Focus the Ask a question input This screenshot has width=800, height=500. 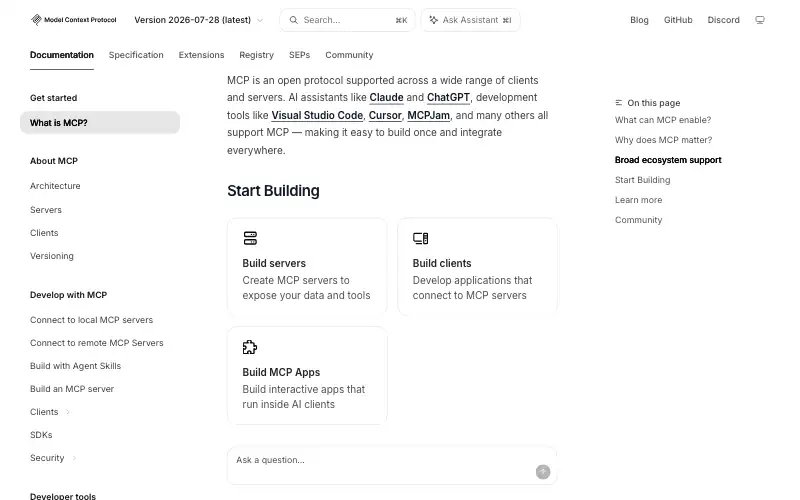(392, 466)
